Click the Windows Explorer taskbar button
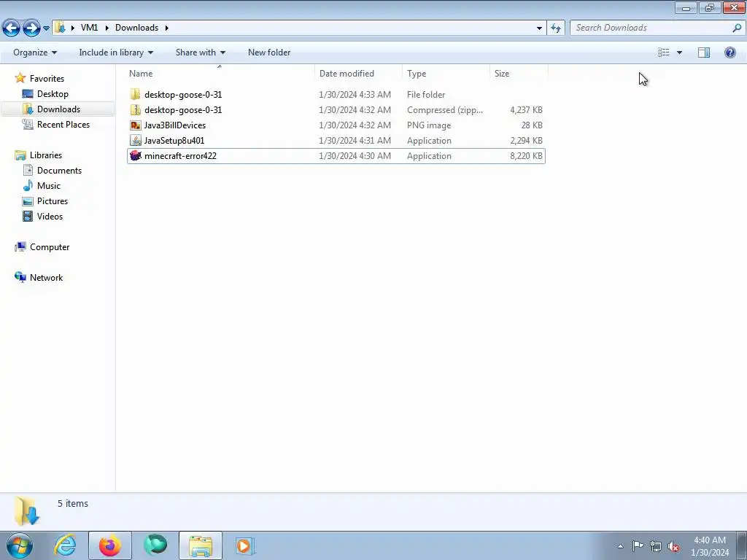 click(x=201, y=545)
